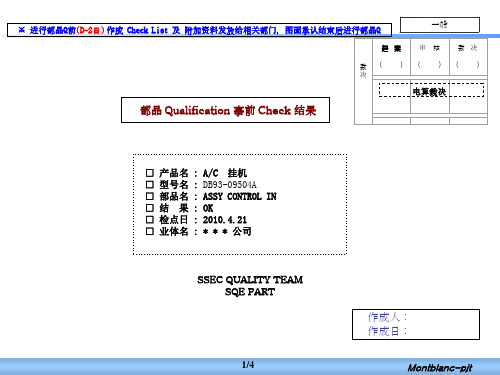Click the '电算裁决' dashed box
This screenshot has width=500, height=375.
[431, 90]
